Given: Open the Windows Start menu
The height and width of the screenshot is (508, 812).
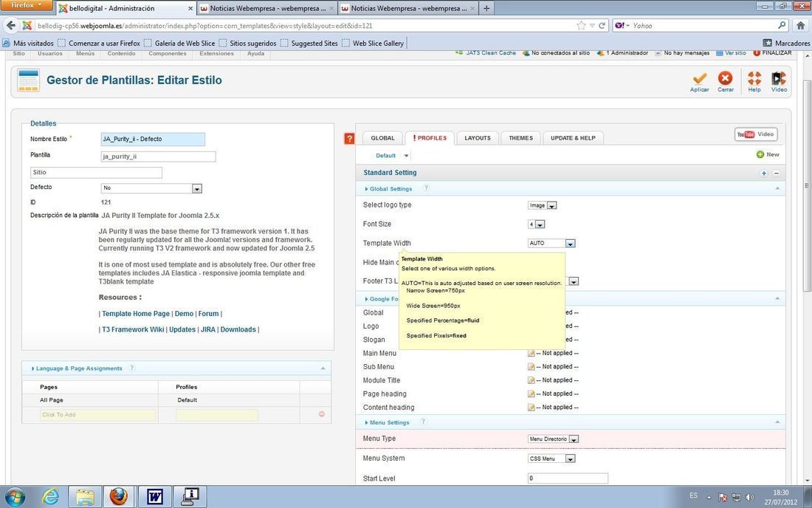Looking at the screenshot, I should pos(14,497).
